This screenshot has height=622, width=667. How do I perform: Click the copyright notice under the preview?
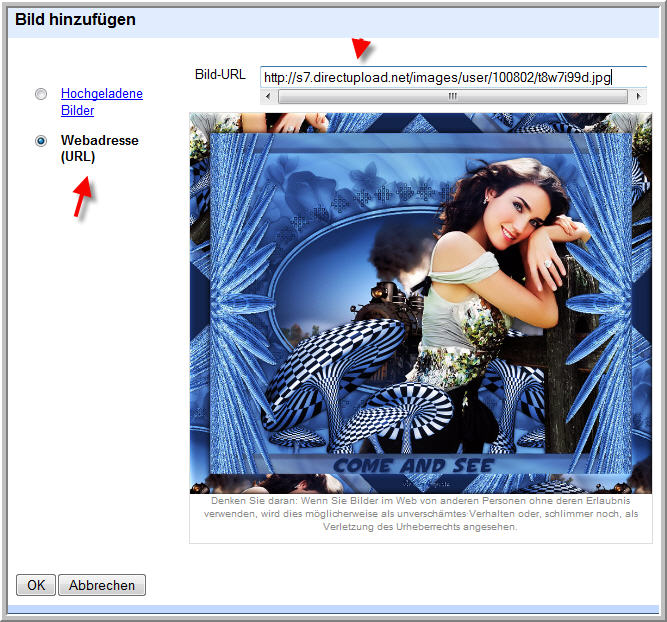click(420, 512)
